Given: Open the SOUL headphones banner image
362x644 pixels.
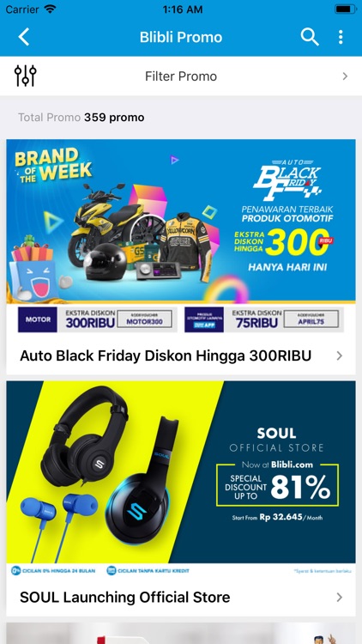Looking at the screenshot, I should [x=181, y=472].
